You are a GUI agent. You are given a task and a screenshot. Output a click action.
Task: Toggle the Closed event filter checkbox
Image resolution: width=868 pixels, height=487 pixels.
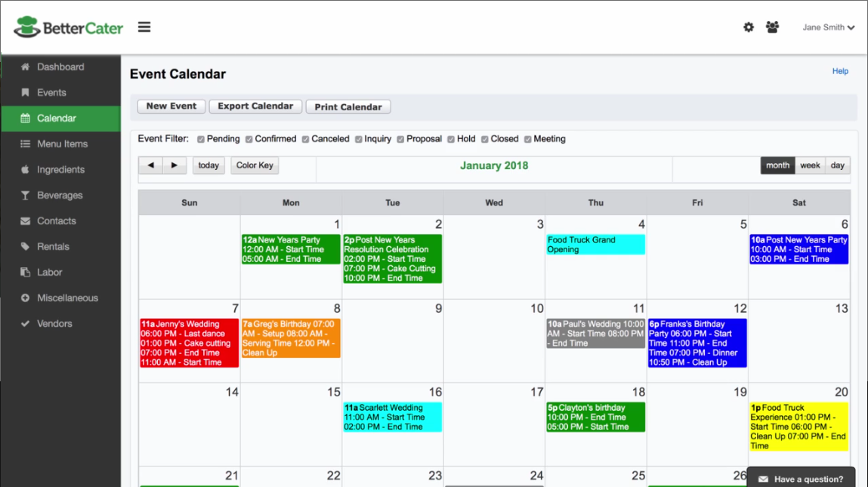pyautogui.click(x=484, y=140)
